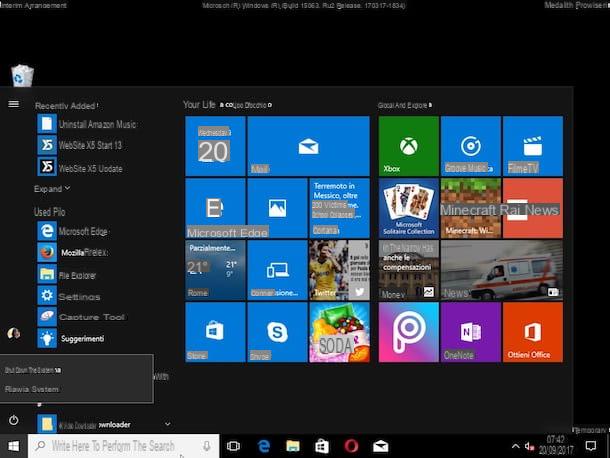Click the hamburger menu in Start
Image resolution: width=610 pixels, height=458 pixels.
pos(14,104)
